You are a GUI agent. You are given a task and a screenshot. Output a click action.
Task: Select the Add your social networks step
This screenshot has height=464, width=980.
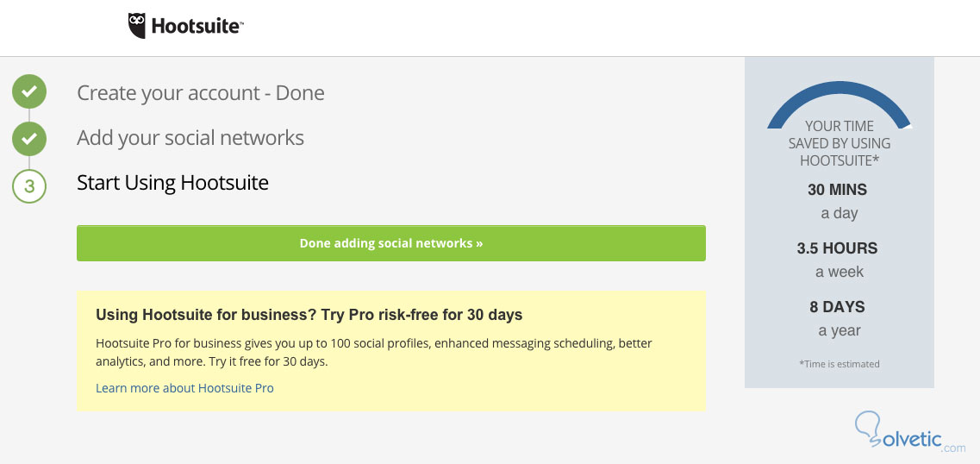coord(190,138)
